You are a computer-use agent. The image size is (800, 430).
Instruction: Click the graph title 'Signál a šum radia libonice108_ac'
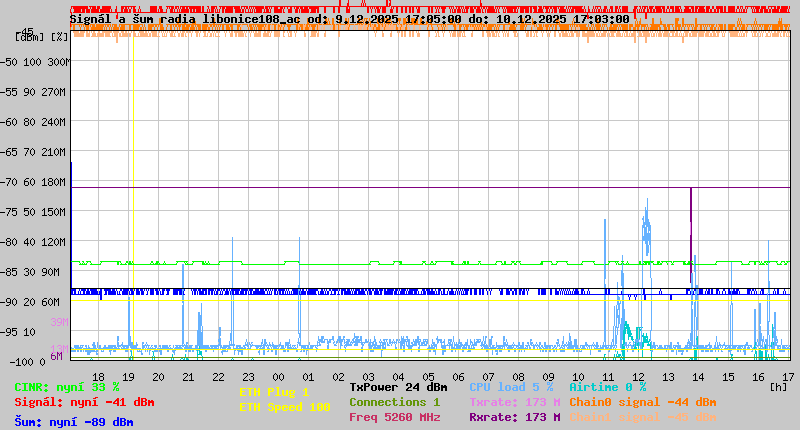pyautogui.click(x=185, y=19)
